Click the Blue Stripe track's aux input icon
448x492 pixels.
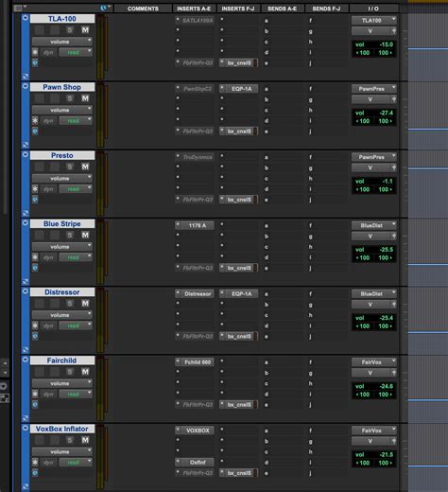[26, 222]
